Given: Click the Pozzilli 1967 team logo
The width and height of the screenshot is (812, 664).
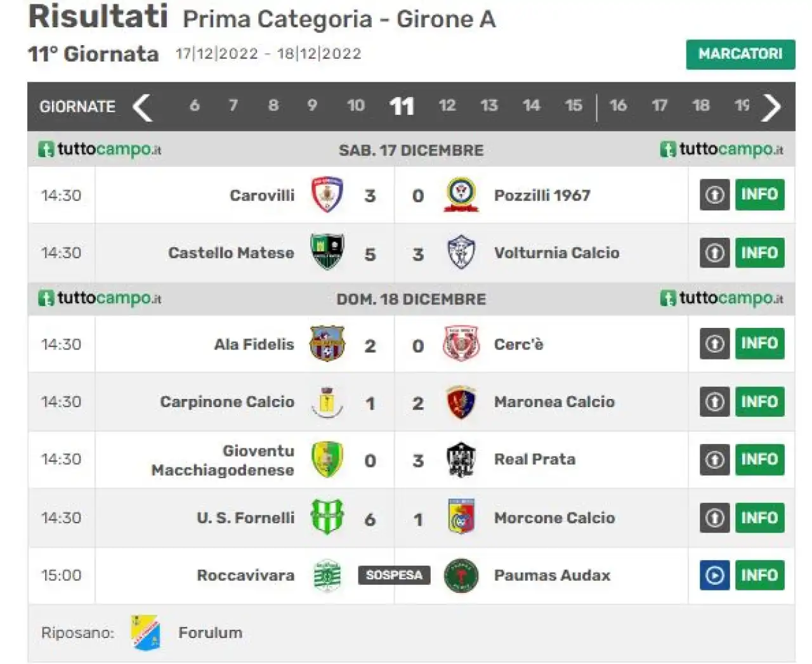Looking at the screenshot, I should pos(461,195).
